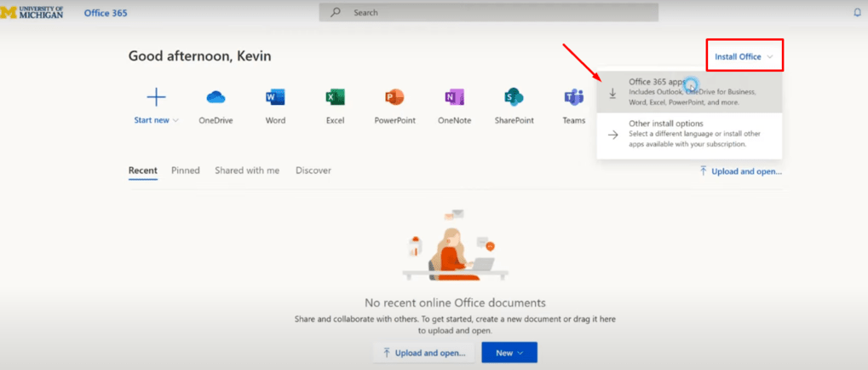Launch the Teams app icon
Viewport: 868px width, 370px height.
pyautogui.click(x=573, y=97)
